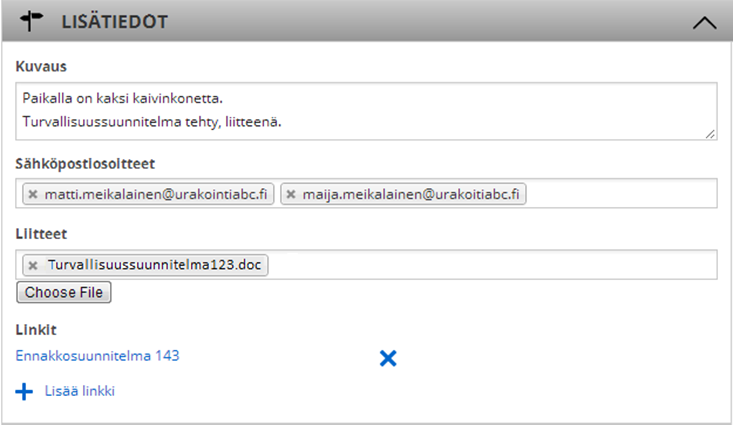The width and height of the screenshot is (733, 425).
Task: Select the Turvallisuussuunnitelma123.doc attachment chip
Action: click(x=145, y=265)
